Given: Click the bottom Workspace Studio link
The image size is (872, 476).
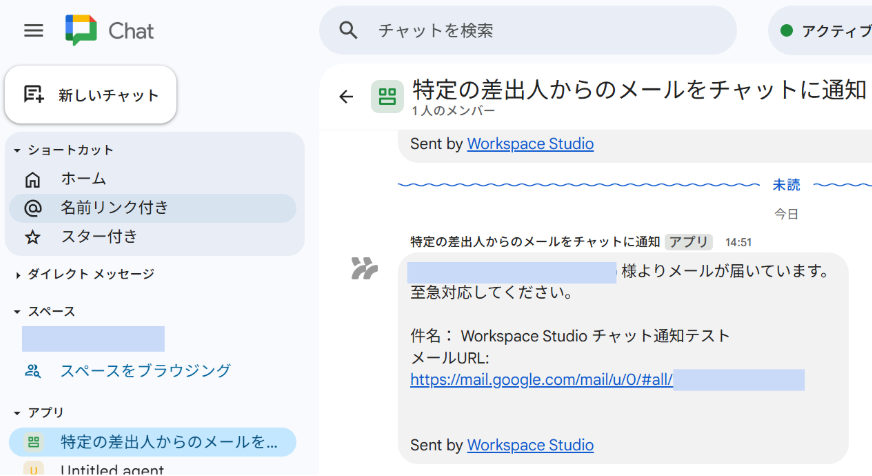Looking at the screenshot, I should point(530,445).
